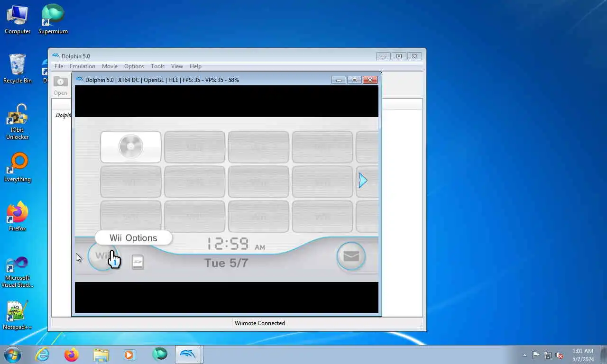The width and height of the screenshot is (607, 364).
Task: Open Windows Media Player from taskbar
Action: tap(129, 355)
